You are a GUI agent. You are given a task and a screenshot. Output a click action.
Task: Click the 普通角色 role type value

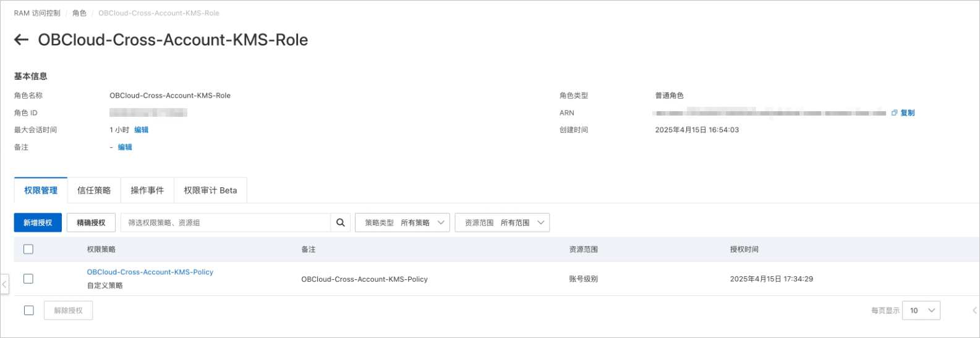(670, 96)
